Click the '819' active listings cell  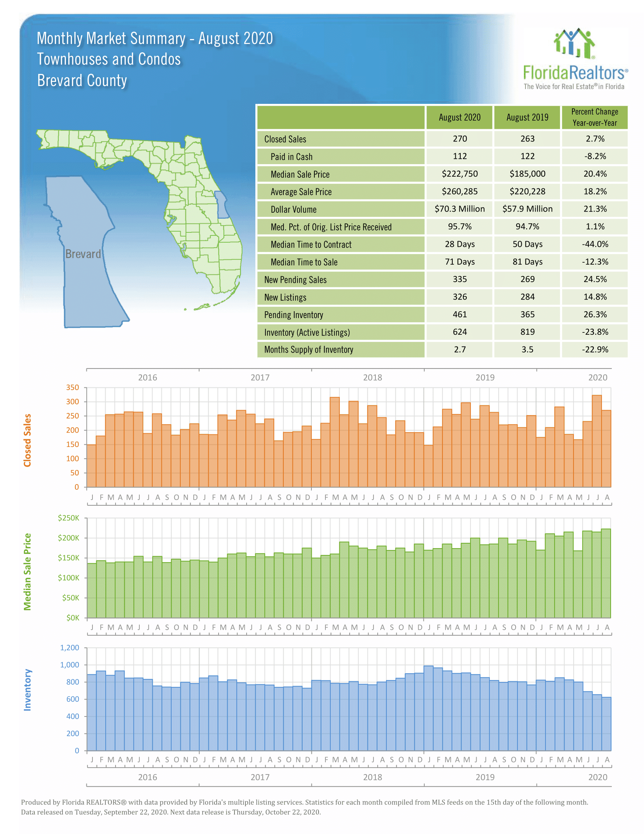pos(527,332)
